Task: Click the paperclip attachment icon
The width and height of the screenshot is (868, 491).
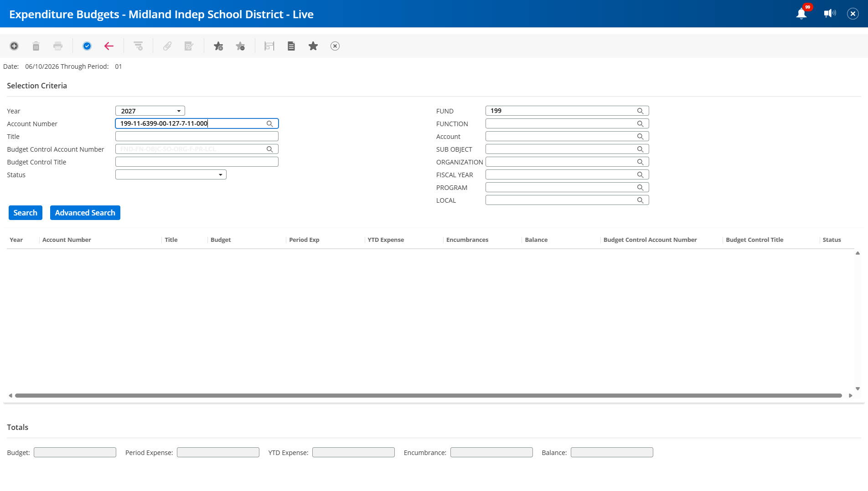Action: point(167,46)
